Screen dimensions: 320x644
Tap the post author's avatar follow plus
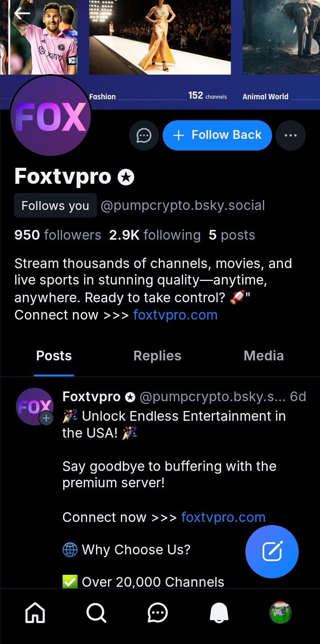[46, 418]
